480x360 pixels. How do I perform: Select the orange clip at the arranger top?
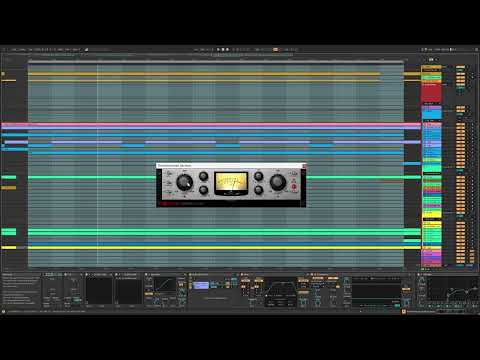click(204, 74)
